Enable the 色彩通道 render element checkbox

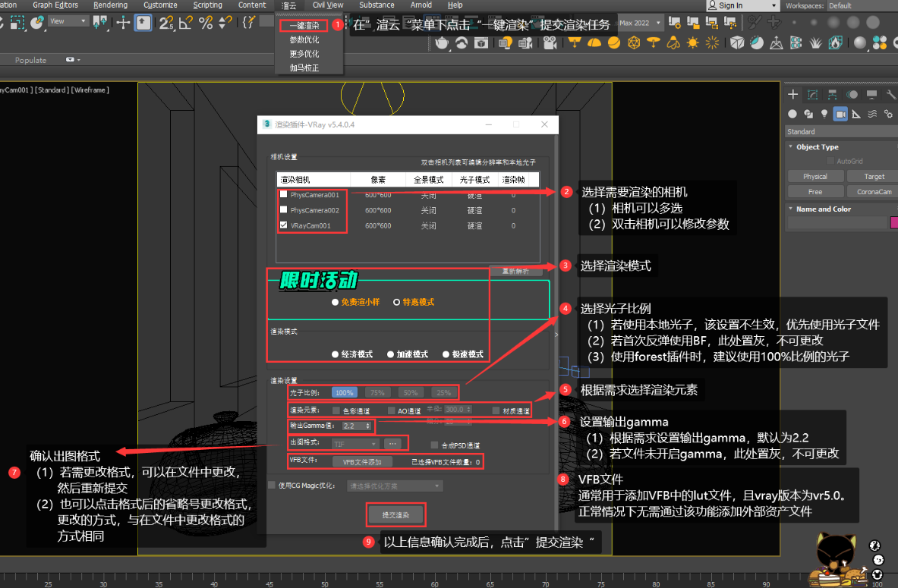click(x=336, y=410)
